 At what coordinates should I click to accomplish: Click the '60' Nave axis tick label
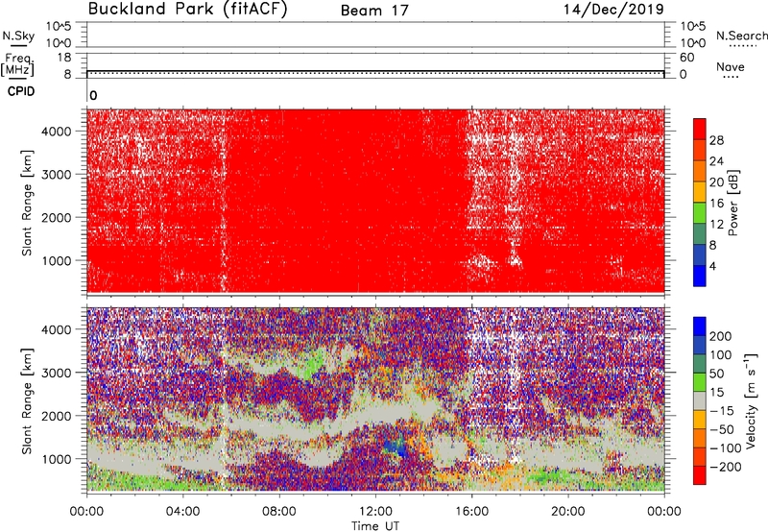click(x=686, y=58)
